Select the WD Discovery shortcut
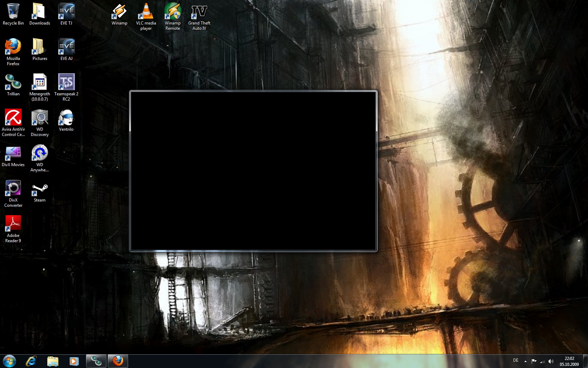 tap(40, 123)
